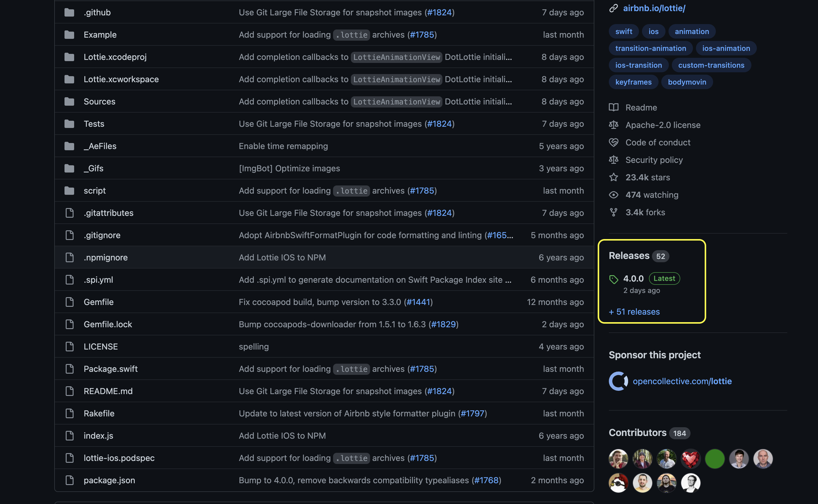Screen dimensions: 818x504
Task: Show all + 51 releases
Action: (634, 312)
